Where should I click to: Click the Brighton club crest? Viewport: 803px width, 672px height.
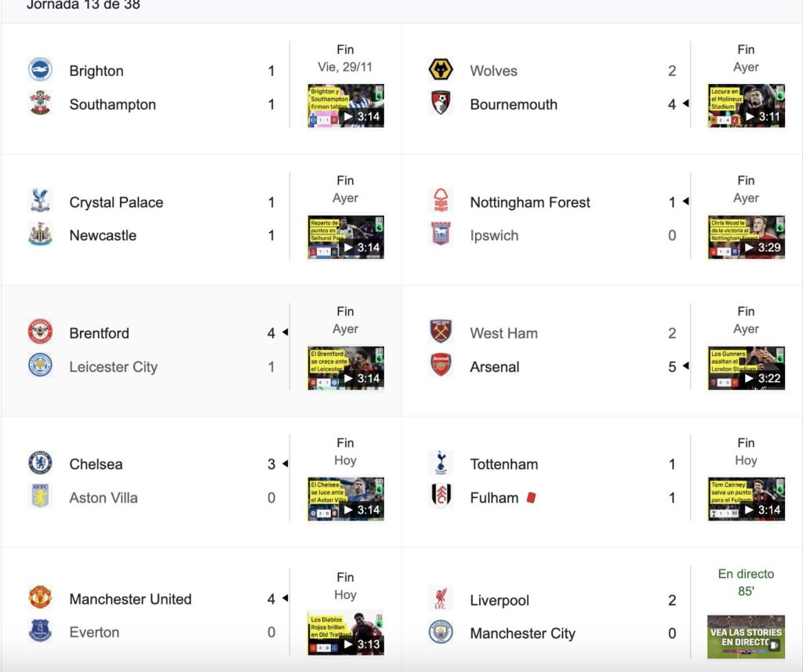click(40, 70)
